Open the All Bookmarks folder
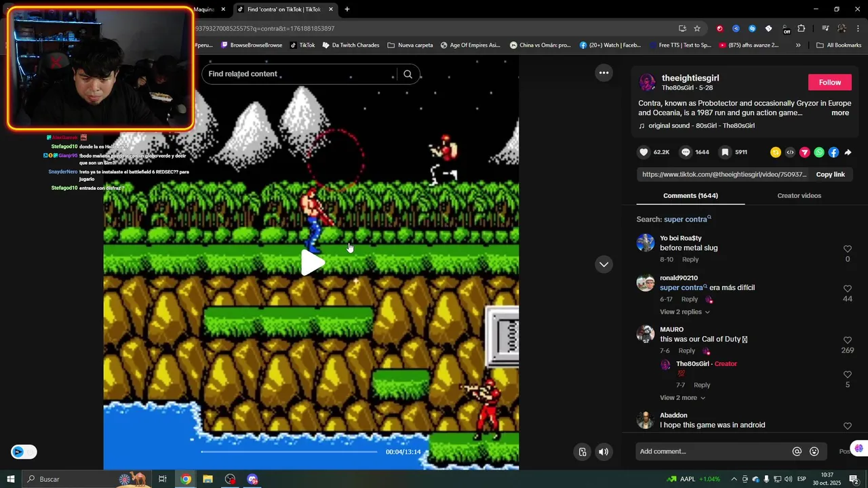The image size is (868, 488). (839, 45)
